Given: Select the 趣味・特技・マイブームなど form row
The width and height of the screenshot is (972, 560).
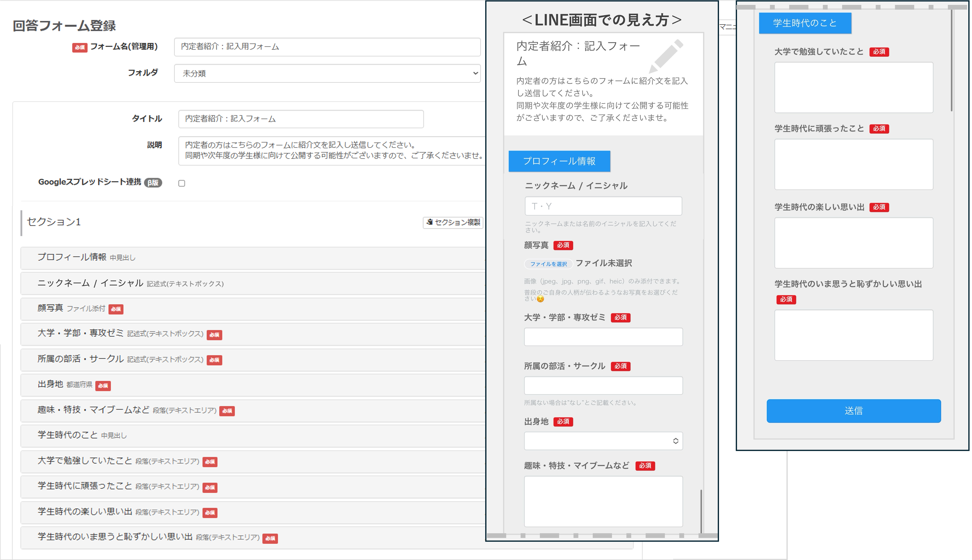Looking at the screenshot, I should pos(253,410).
